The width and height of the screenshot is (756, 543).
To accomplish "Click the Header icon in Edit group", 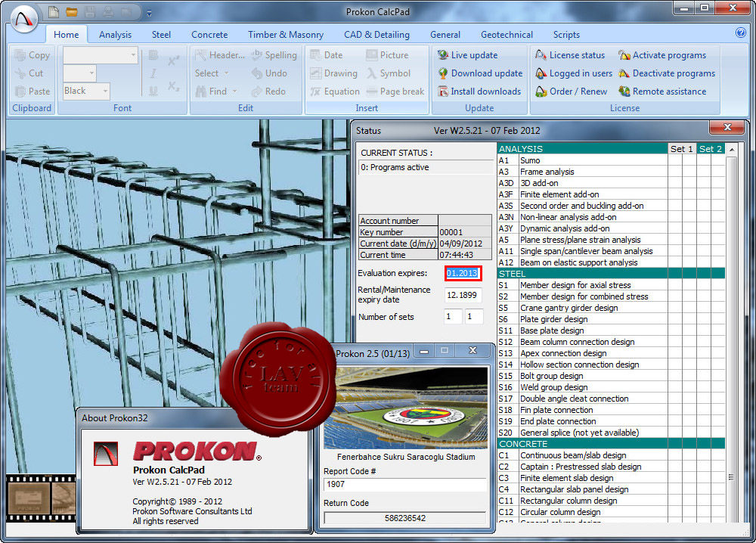I will tap(200, 55).
